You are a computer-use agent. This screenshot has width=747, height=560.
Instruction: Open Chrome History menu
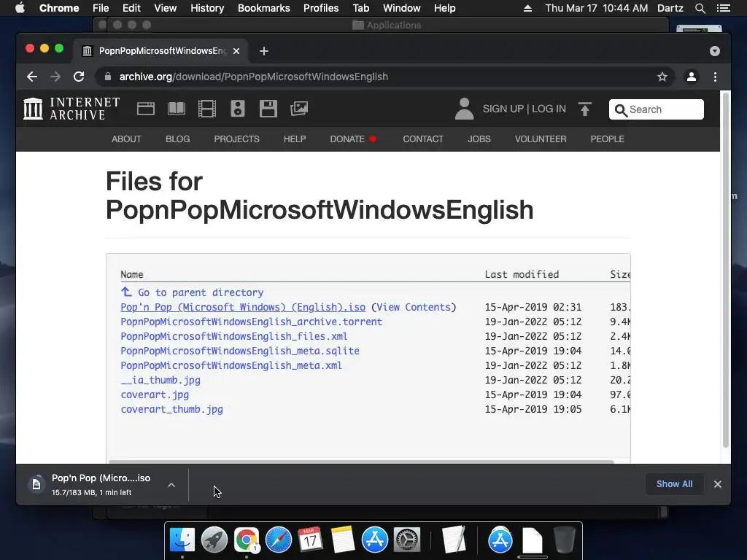[x=206, y=8]
